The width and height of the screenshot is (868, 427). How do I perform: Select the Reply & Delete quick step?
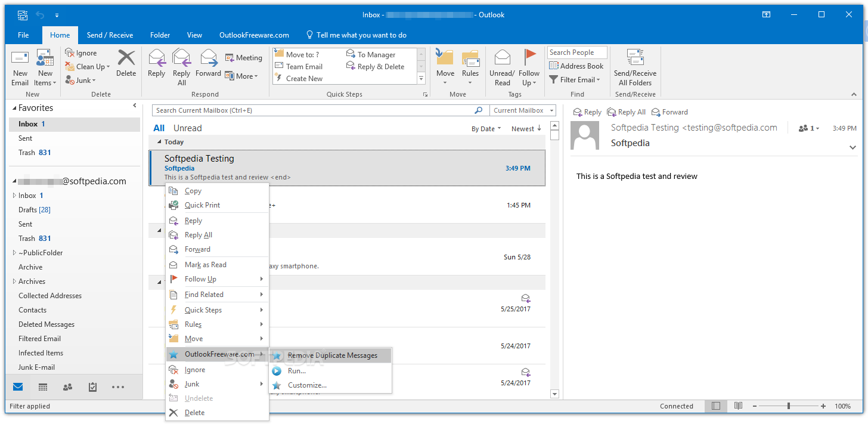376,67
